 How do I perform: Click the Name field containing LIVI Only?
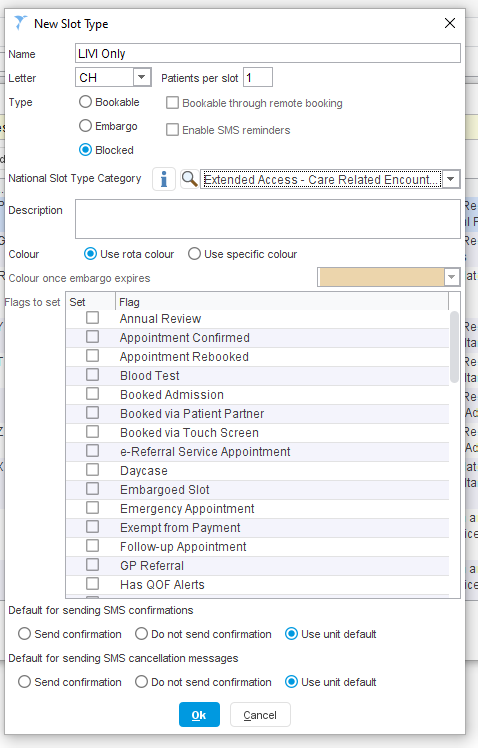[268, 53]
